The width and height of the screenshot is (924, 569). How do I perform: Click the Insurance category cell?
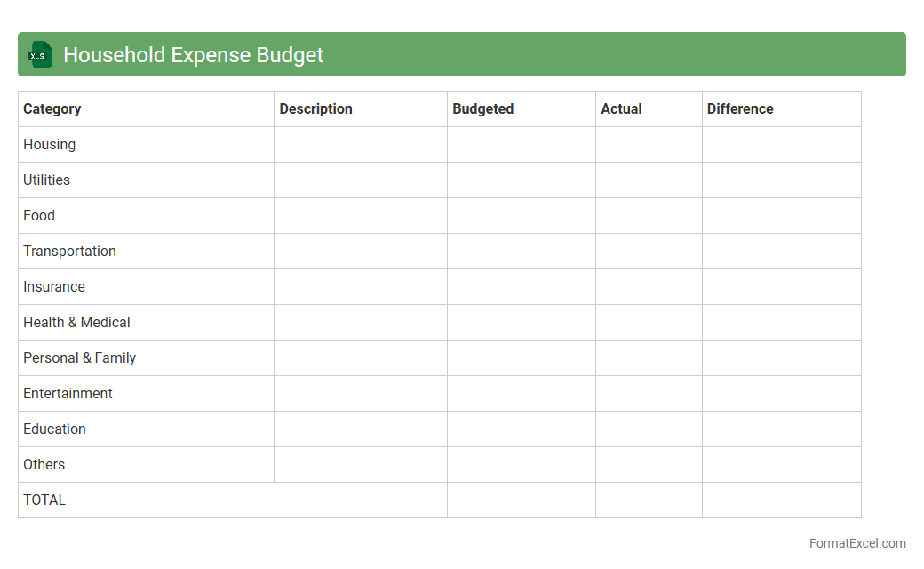[x=54, y=286]
